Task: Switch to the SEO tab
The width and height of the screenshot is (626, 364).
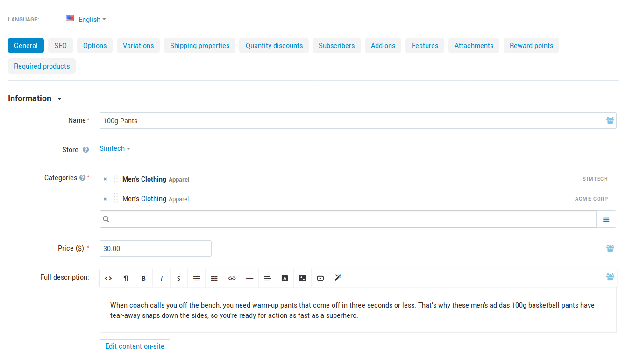Action: [x=60, y=46]
